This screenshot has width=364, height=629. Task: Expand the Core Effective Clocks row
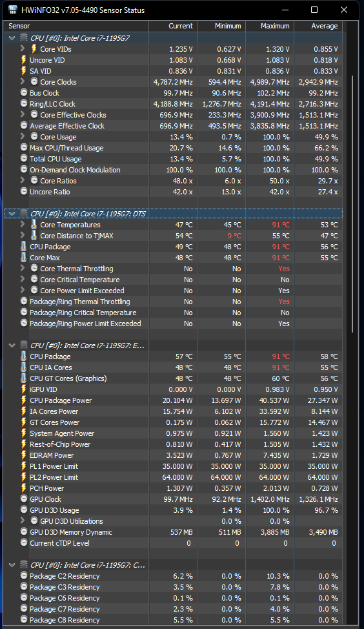[23, 114]
